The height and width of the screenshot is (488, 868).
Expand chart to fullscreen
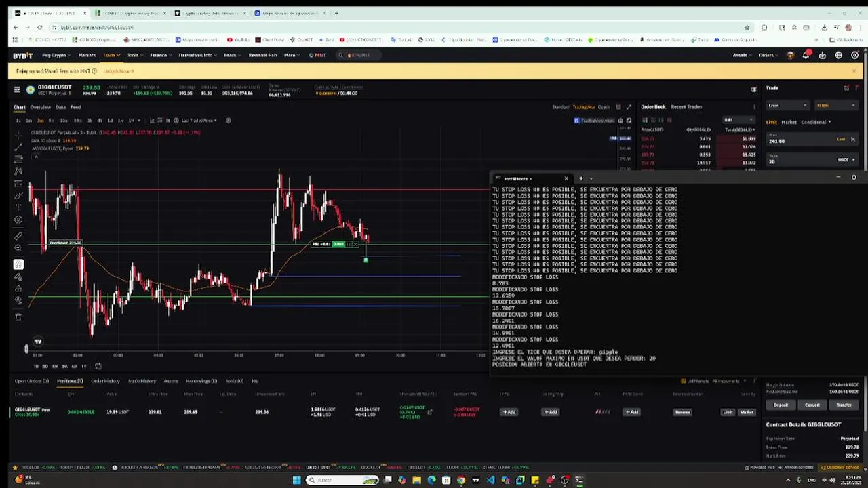point(629,107)
